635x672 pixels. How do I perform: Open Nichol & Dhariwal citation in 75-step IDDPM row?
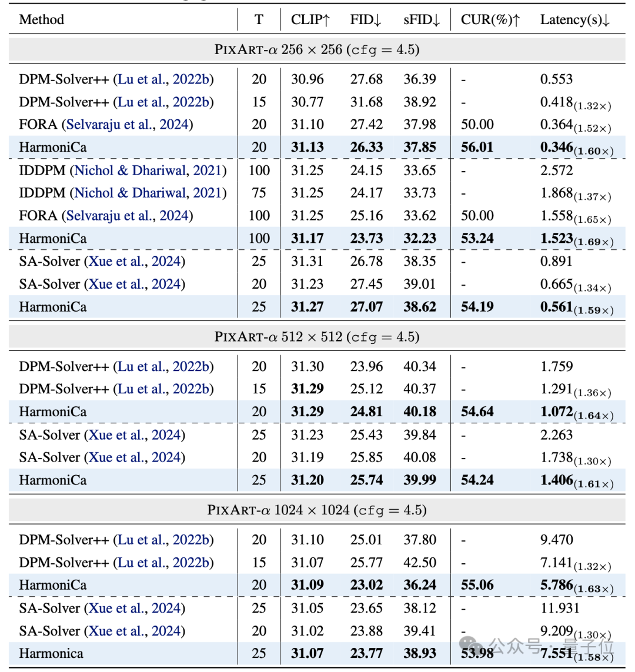pyautogui.click(x=148, y=193)
